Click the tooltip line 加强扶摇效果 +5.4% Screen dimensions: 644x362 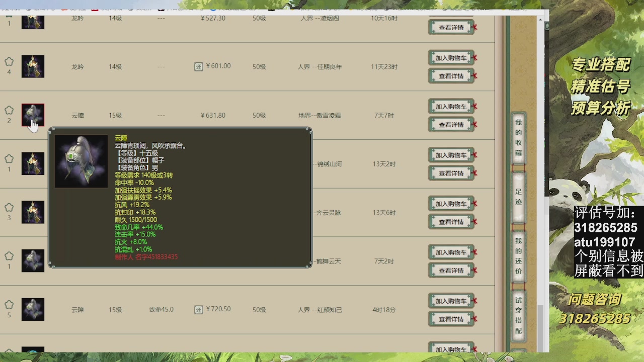tap(143, 190)
